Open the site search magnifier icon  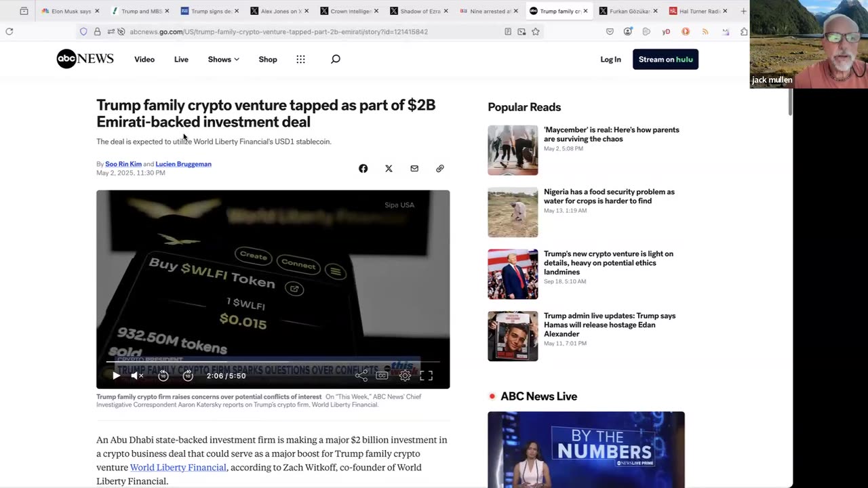[x=335, y=59]
